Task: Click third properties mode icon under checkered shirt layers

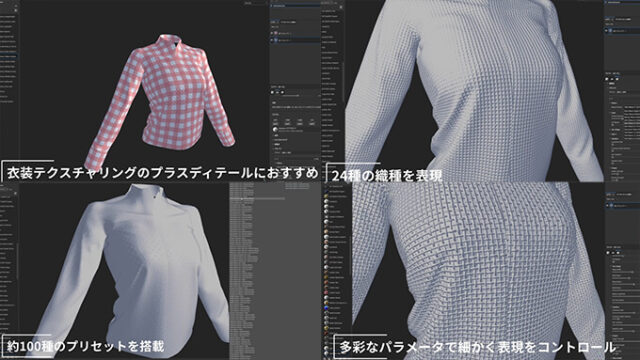Action: pyautogui.click(x=282, y=92)
